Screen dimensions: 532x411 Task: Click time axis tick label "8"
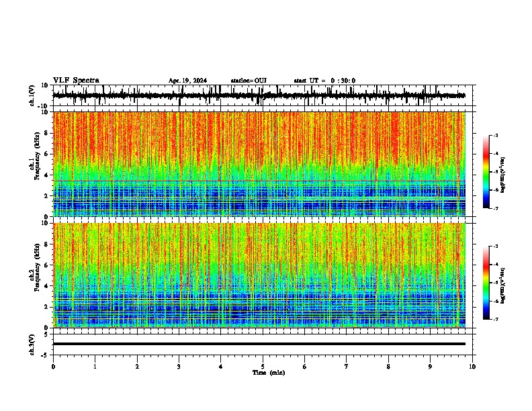388,367
